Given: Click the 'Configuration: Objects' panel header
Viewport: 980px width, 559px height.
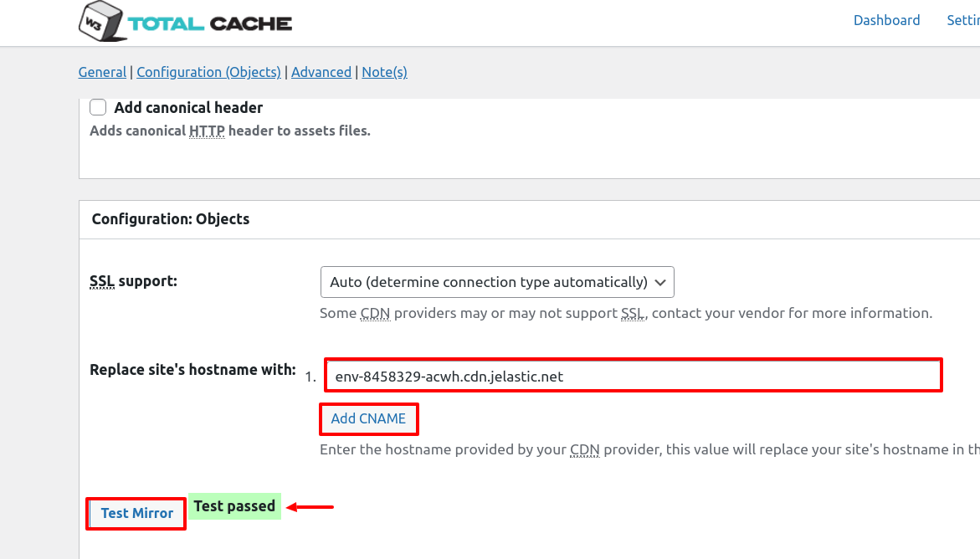Looking at the screenshot, I should (171, 219).
